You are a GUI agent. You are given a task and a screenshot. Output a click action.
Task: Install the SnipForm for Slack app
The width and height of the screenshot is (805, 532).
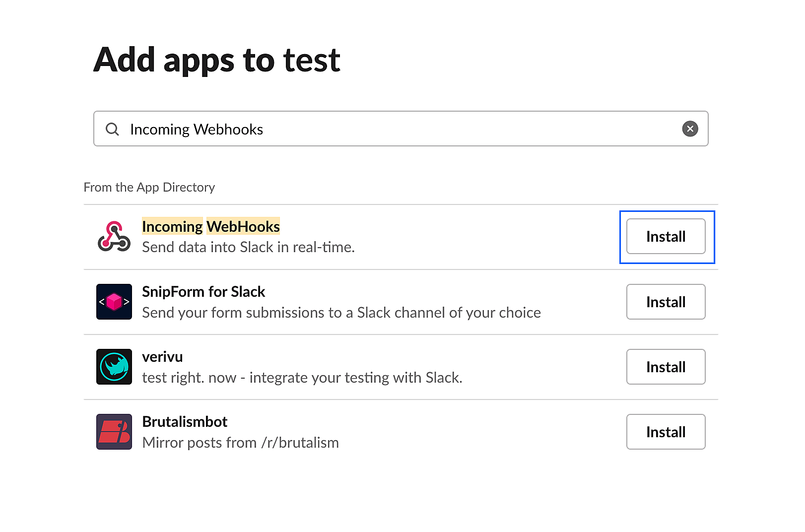(666, 302)
